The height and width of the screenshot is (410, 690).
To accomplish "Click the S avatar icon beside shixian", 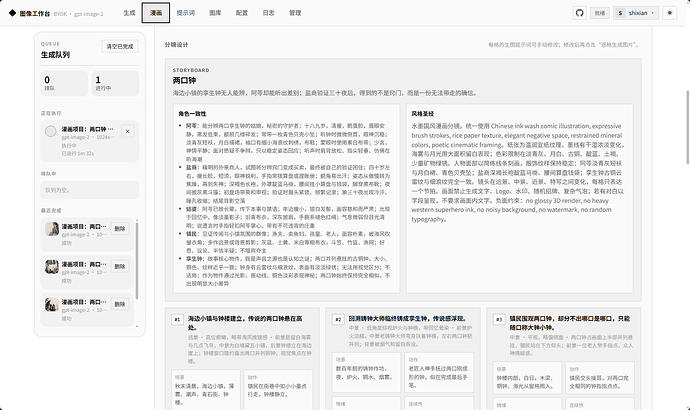I will pyautogui.click(x=620, y=13).
